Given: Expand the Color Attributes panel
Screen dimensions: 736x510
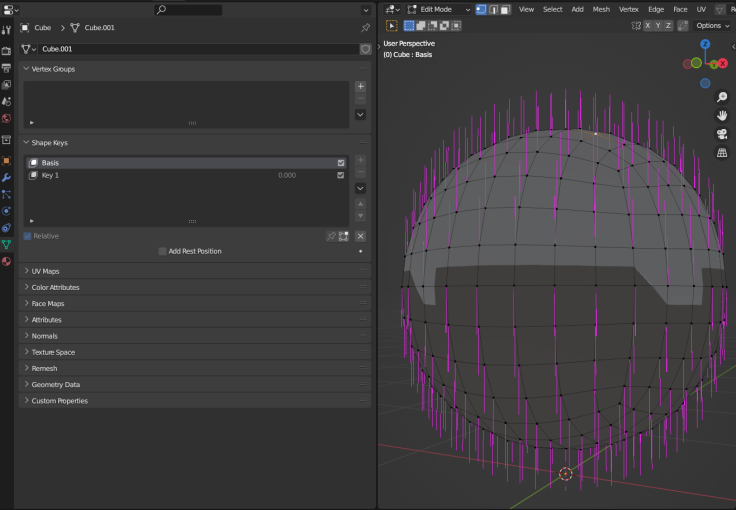Looking at the screenshot, I should pos(26,287).
